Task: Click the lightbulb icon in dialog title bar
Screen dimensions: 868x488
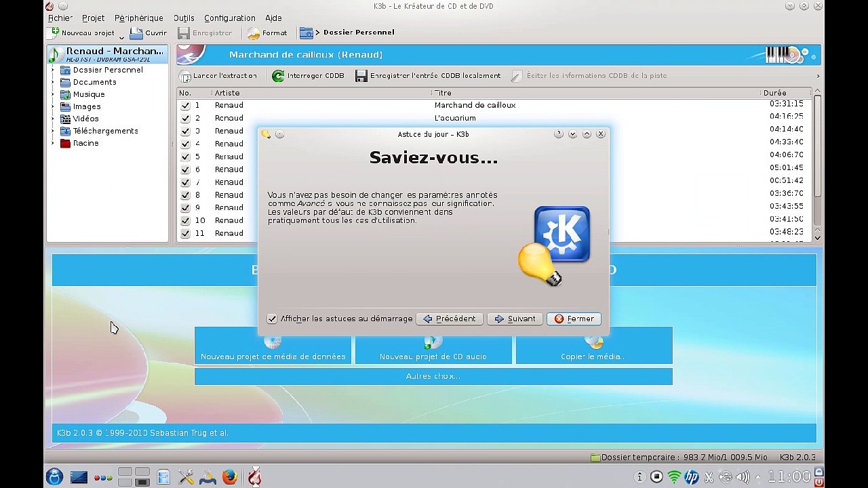Action: pos(266,134)
